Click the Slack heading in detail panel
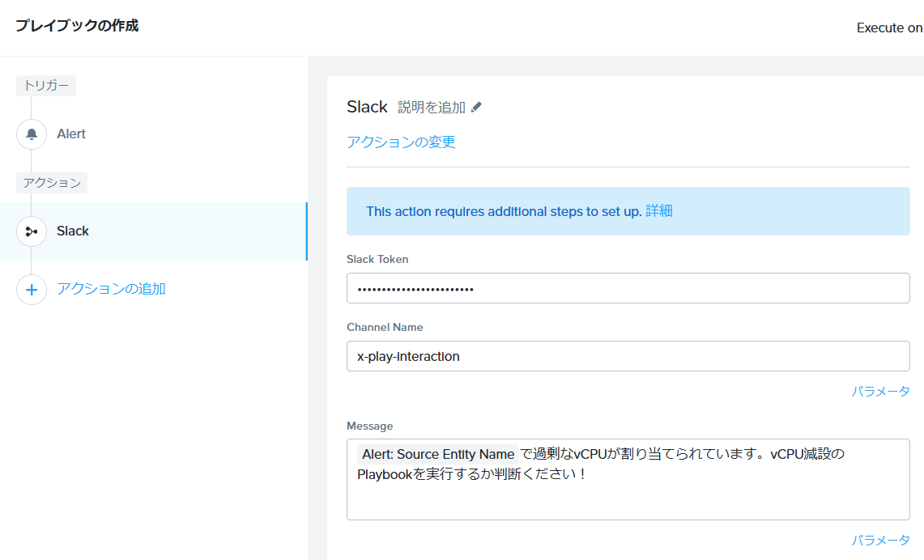The width and height of the screenshot is (924, 560). coord(367,107)
